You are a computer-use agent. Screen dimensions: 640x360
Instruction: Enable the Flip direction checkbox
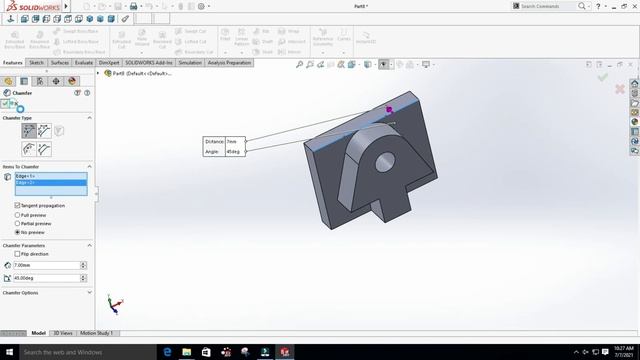coord(17,254)
